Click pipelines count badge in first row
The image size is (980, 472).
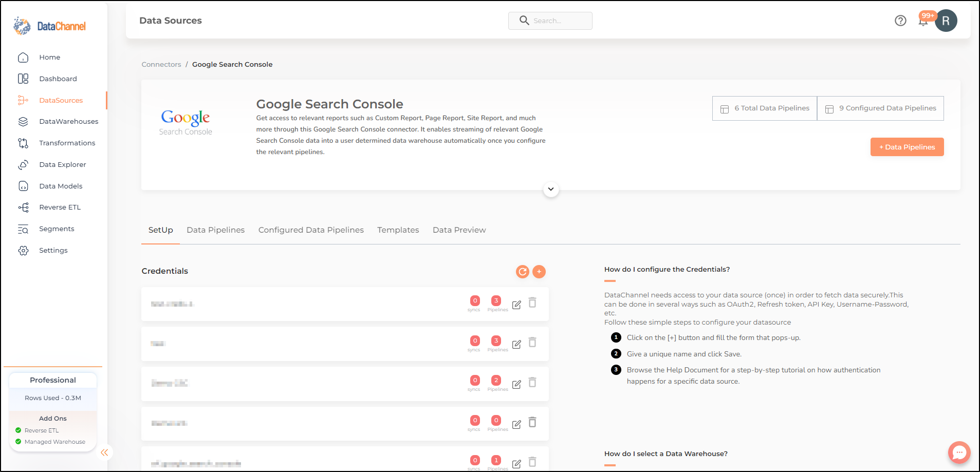[496, 301]
